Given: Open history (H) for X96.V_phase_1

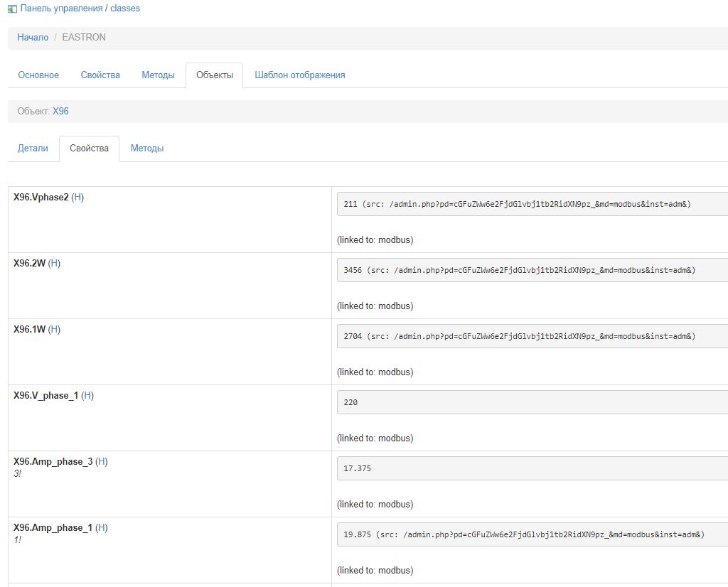Looking at the screenshot, I should (87, 395).
